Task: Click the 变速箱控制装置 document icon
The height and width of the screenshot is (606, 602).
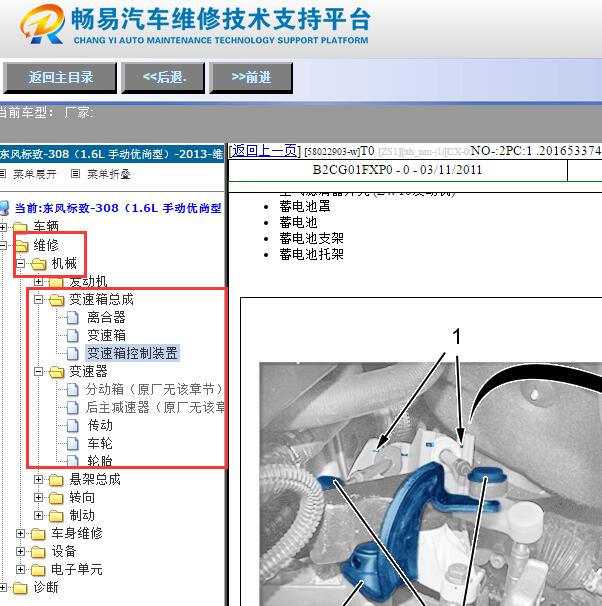Action: coord(73,353)
